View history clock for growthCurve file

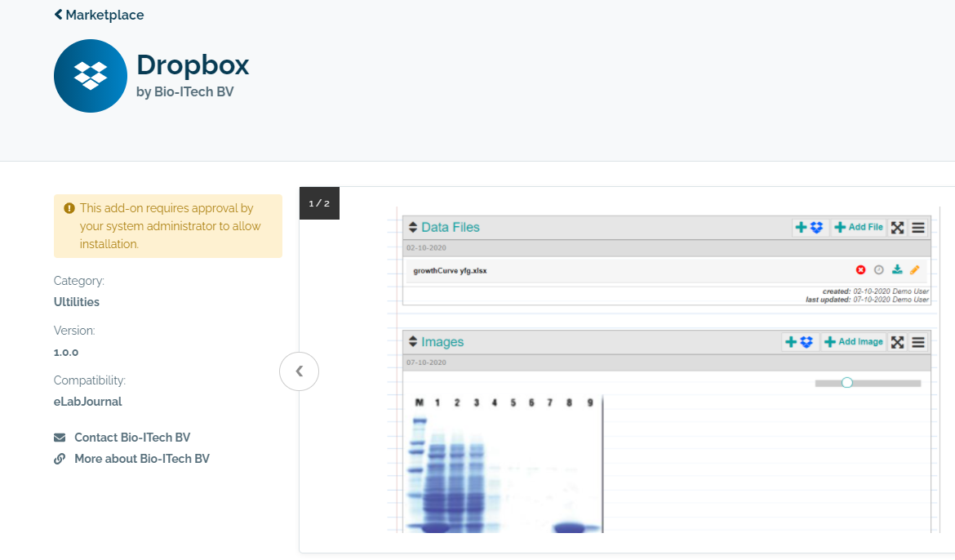pyautogui.click(x=879, y=270)
